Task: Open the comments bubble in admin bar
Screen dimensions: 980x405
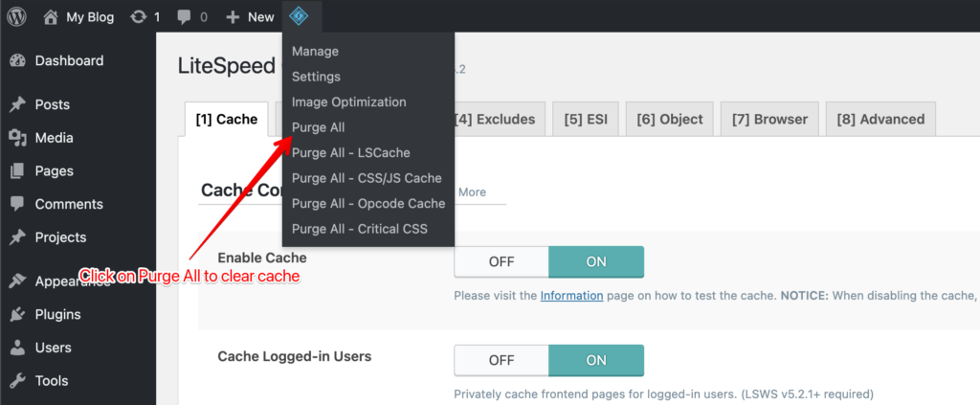Action: [x=184, y=17]
